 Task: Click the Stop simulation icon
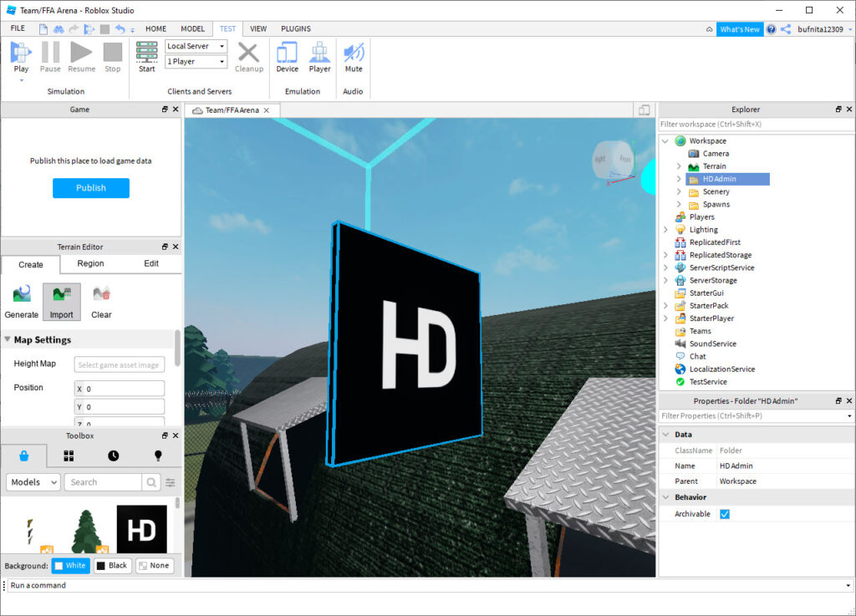[x=113, y=53]
